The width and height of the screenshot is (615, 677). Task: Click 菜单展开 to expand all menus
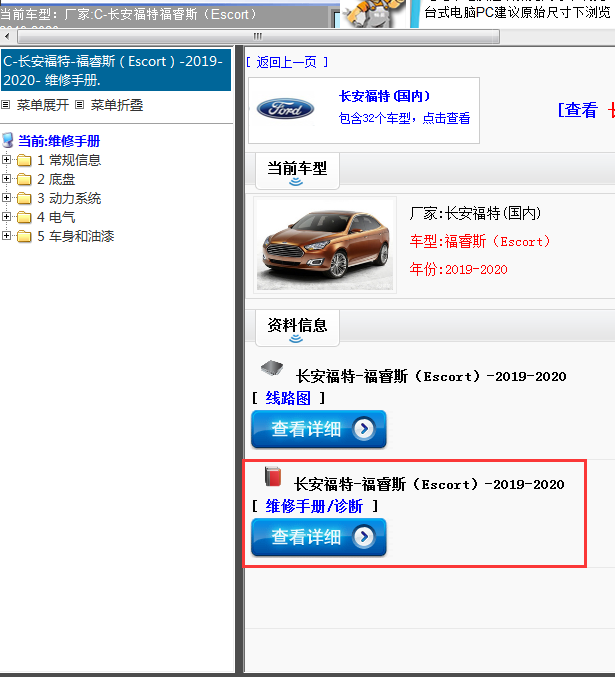point(43,105)
